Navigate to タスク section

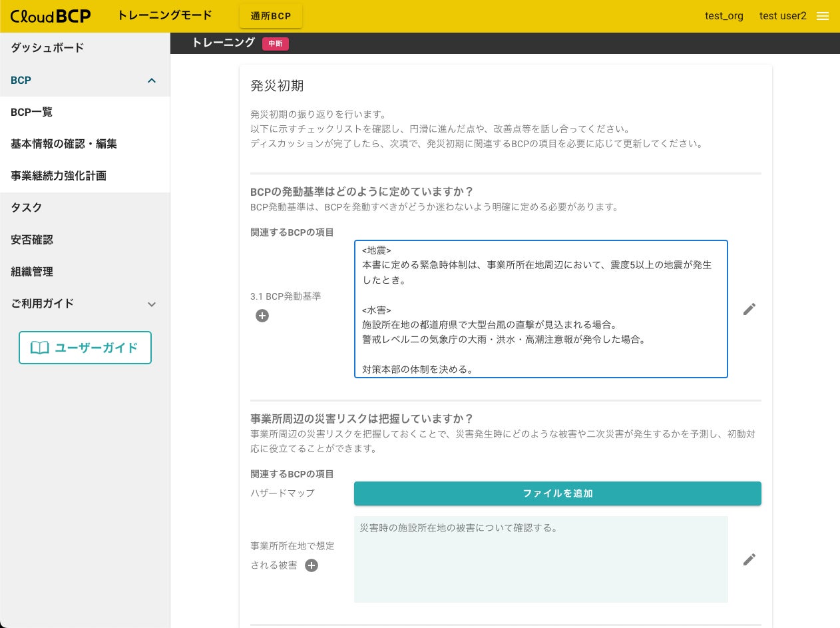pos(27,208)
